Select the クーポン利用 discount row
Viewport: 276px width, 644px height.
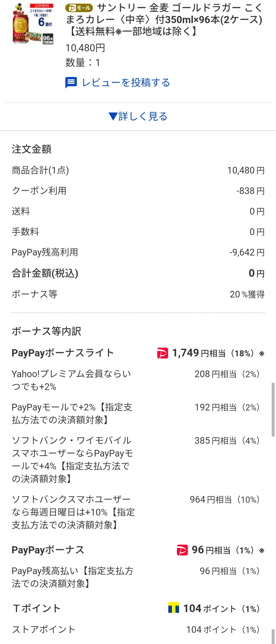click(138, 191)
